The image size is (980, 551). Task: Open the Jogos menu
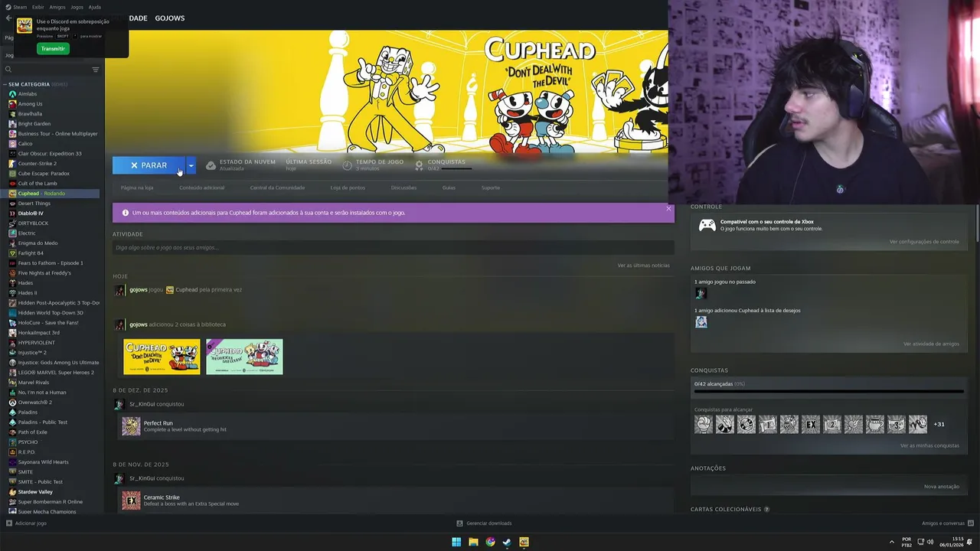click(x=77, y=7)
